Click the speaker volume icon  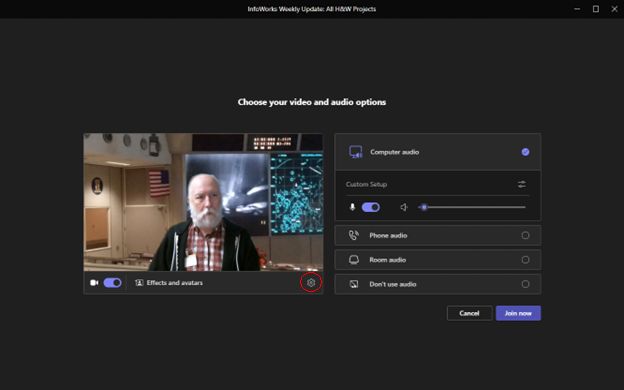pyautogui.click(x=404, y=207)
